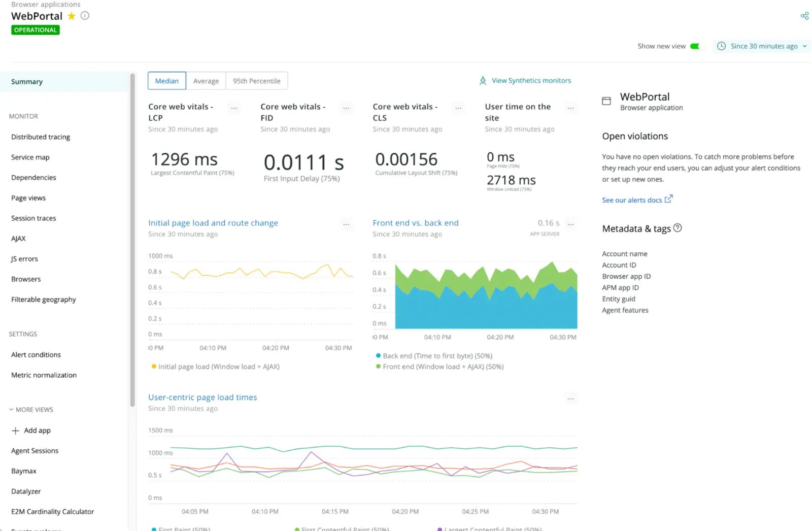Click View Synthetics monitors

point(531,80)
